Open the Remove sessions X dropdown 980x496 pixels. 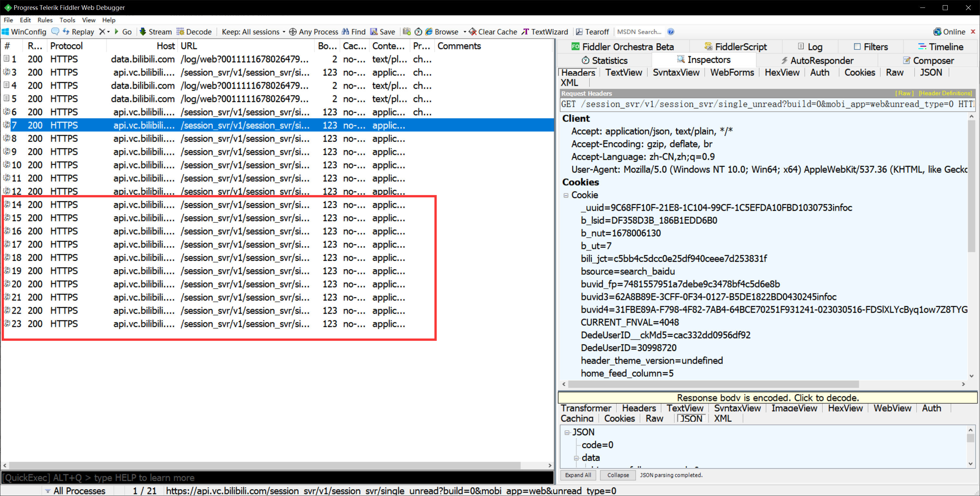(104, 32)
